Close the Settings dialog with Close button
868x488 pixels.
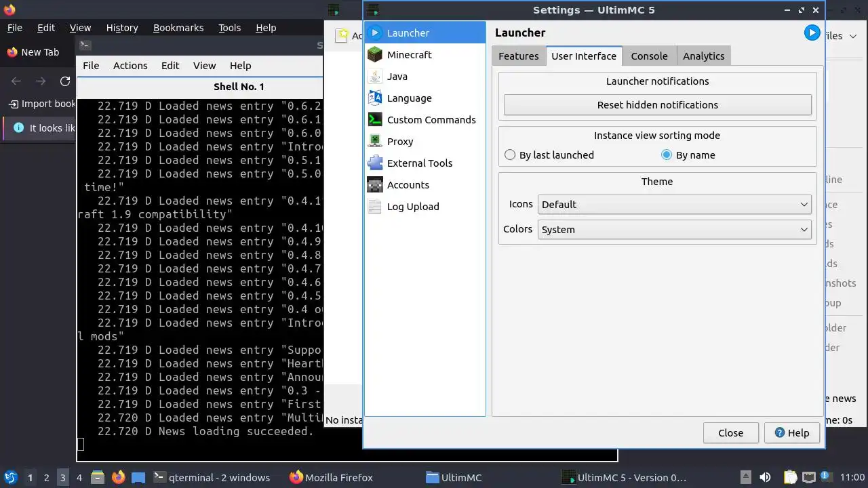(x=731, y=433)
